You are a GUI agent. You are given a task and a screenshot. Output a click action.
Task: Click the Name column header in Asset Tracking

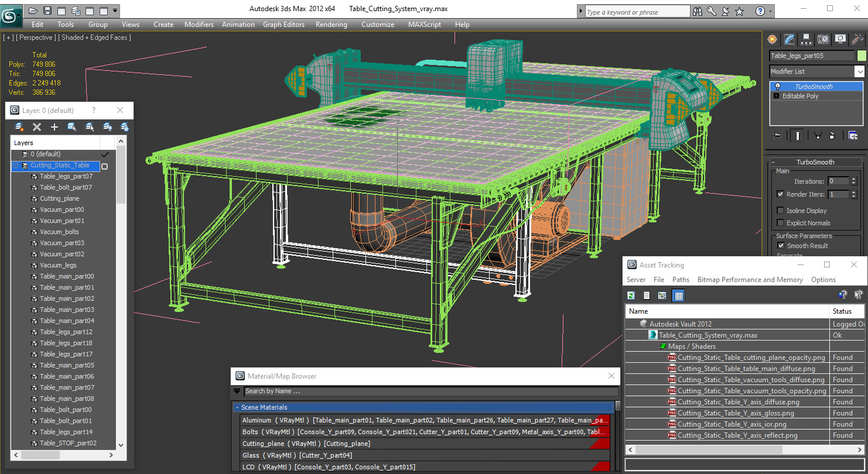(727, 311)
